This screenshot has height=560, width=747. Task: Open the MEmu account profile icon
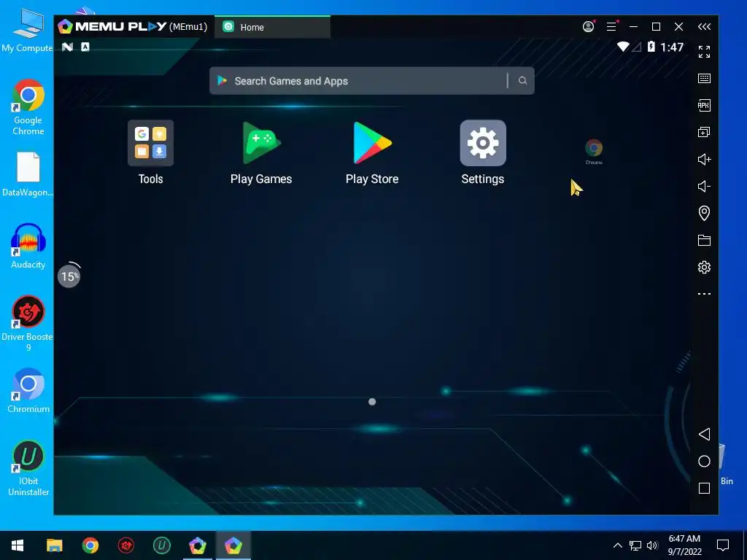coord(589,27)
